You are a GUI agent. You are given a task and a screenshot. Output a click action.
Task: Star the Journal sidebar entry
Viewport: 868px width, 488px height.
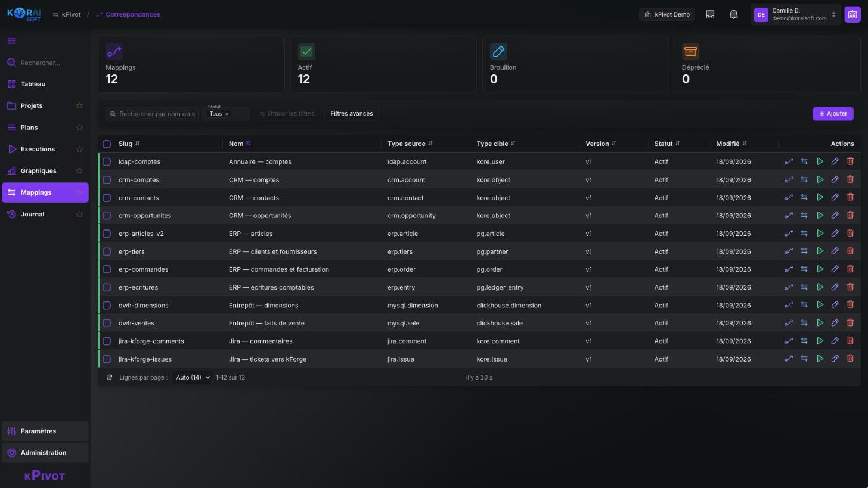tap(79, 215)
